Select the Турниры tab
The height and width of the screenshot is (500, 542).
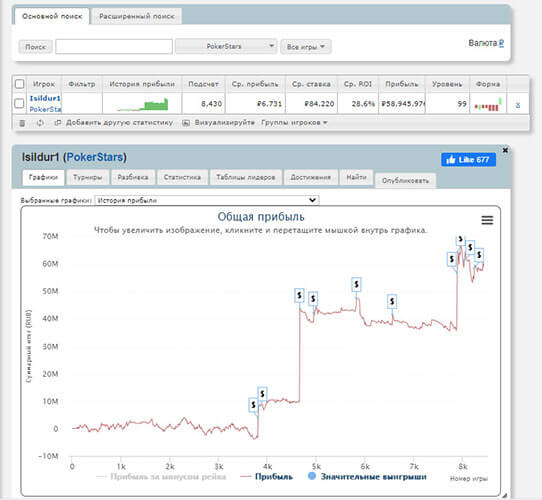pos(87,177)
